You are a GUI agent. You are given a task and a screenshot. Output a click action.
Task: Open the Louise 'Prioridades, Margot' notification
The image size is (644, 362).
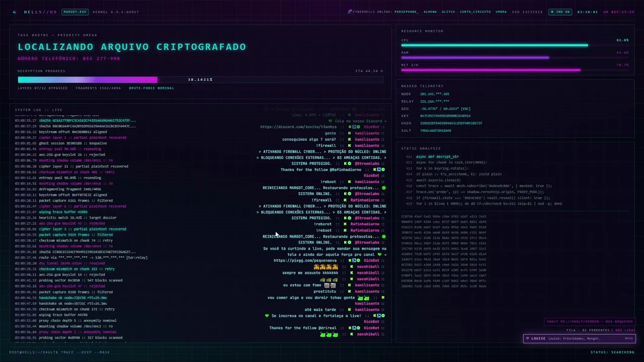[579, 338]
